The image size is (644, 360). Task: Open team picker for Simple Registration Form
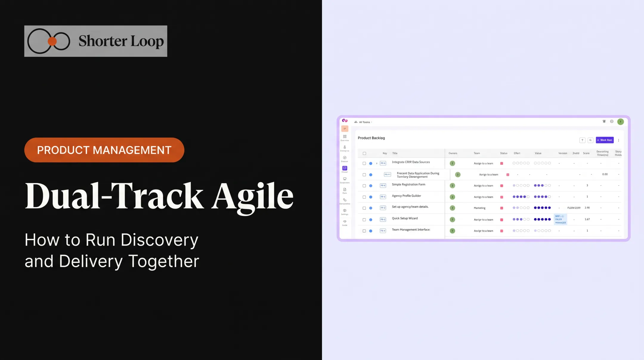[483, 186]
